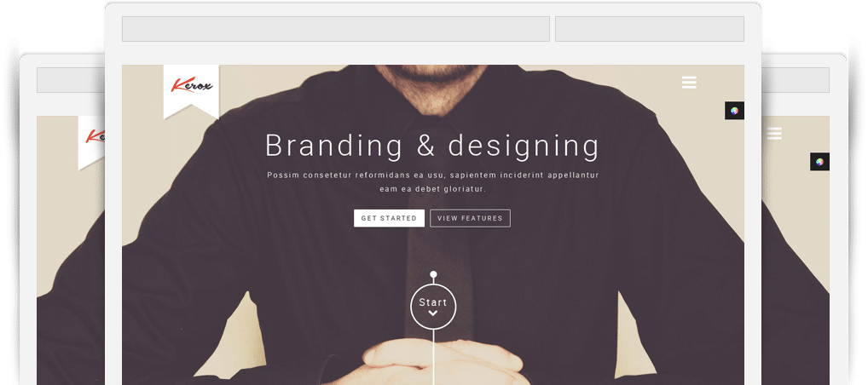868x385 pixels.
Task: Click the small white dot above Start circle
Action: coord(433,274)
